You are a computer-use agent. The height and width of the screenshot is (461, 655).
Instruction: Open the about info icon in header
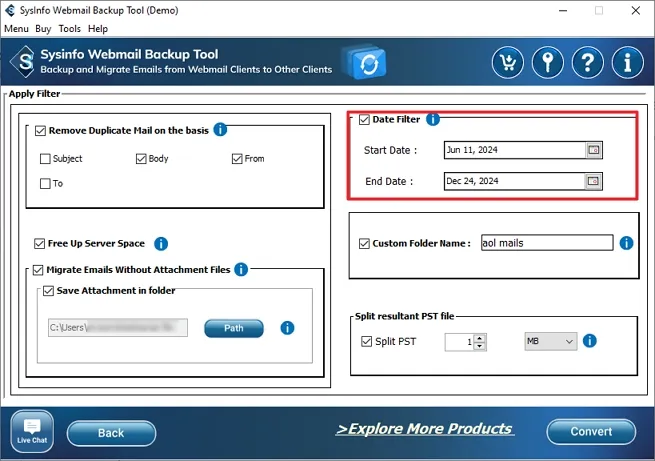click(627, 63)
